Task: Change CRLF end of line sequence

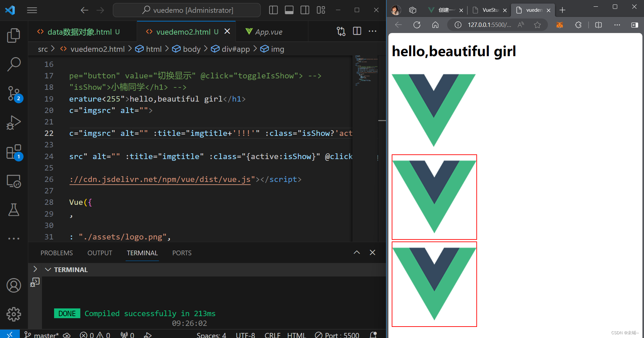Action: click(x=272, y=335)
